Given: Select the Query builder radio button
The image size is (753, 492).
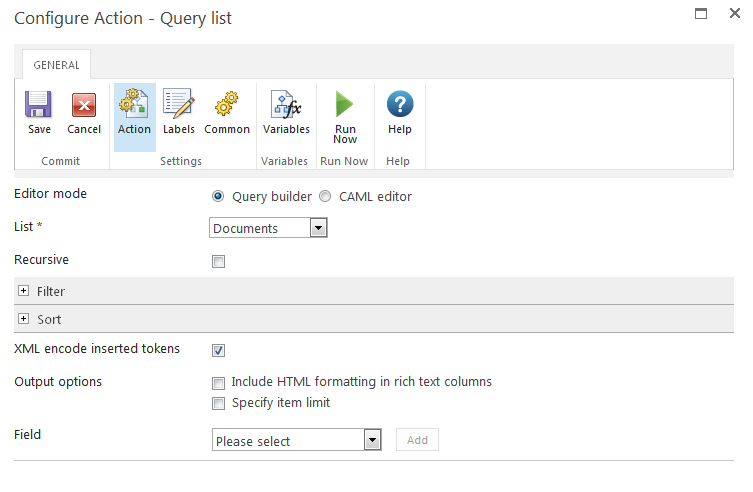Looking at the screenshot, I should 219,196.
